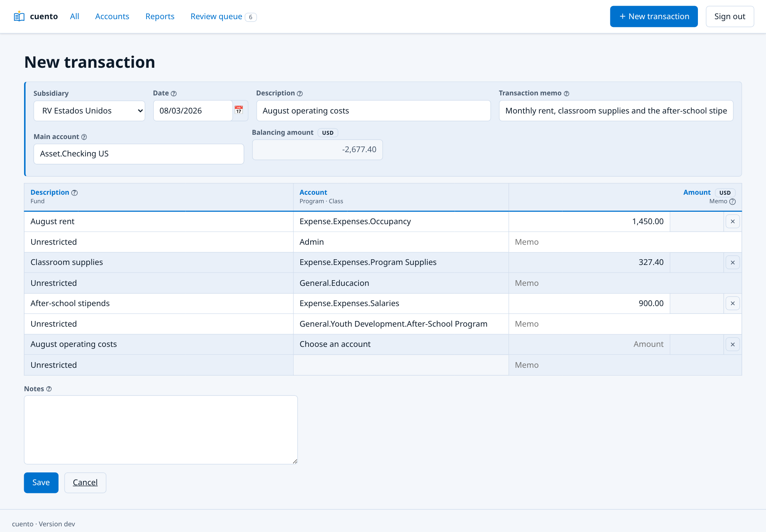Edit the last line's August operating costs description

tap(159, 344)
